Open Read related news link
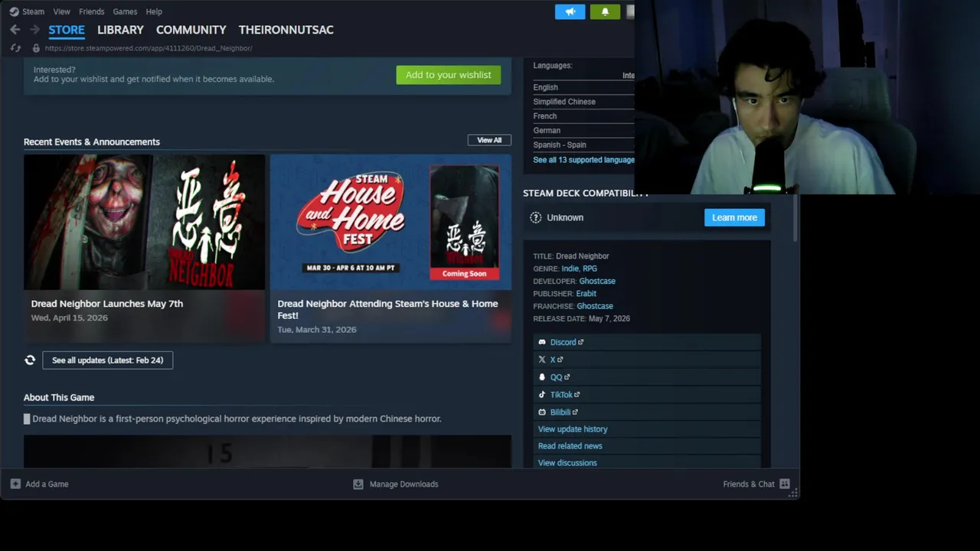This screenshot has width=980, height=551. coord(570,446)
